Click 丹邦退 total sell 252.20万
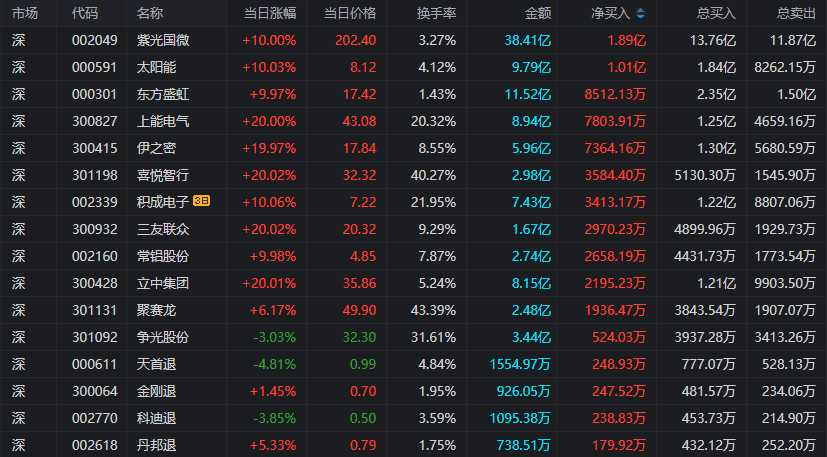 click(789, 445)
